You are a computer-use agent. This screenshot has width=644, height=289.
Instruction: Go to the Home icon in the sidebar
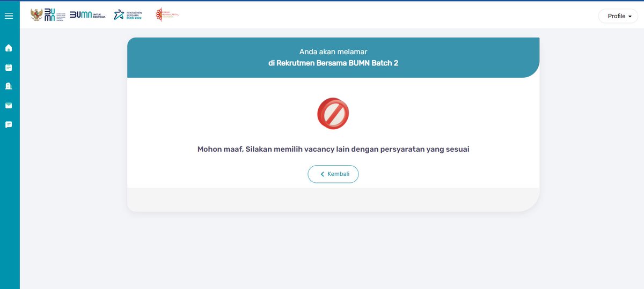(x=9, y=48)
